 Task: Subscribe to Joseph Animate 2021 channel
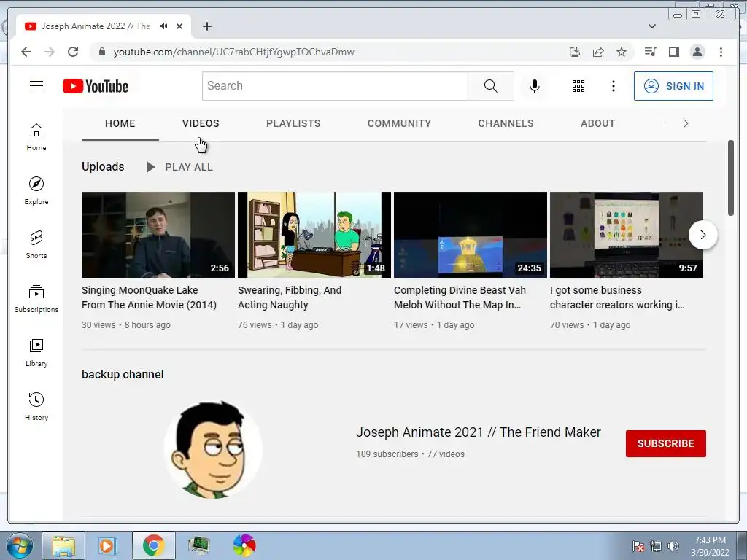click(665, 443)
